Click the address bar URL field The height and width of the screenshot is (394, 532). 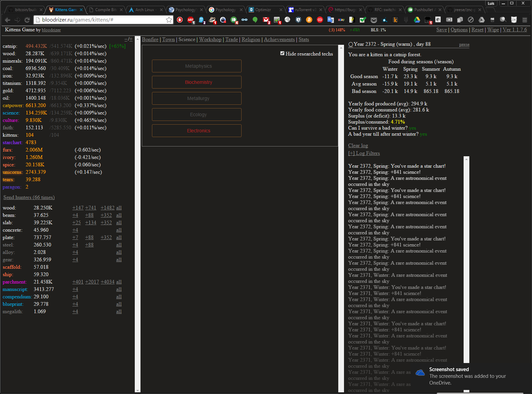[101, 20]
